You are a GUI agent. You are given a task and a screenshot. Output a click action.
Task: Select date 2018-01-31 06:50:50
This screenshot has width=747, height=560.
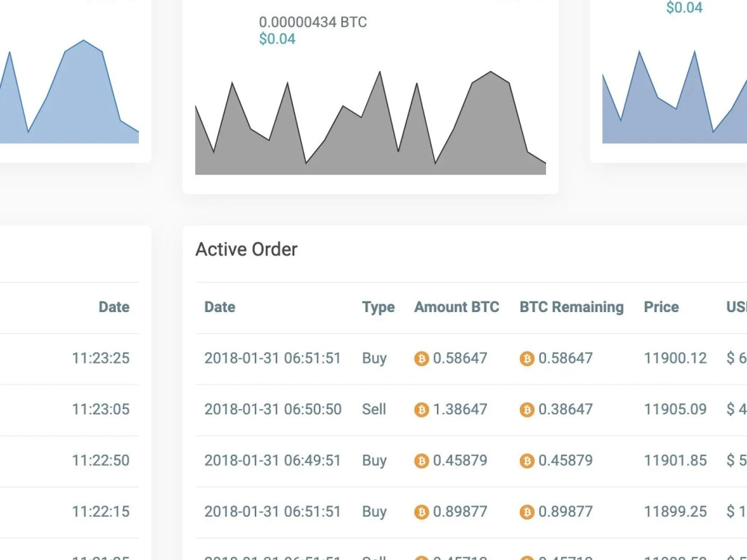click(273, 409)
